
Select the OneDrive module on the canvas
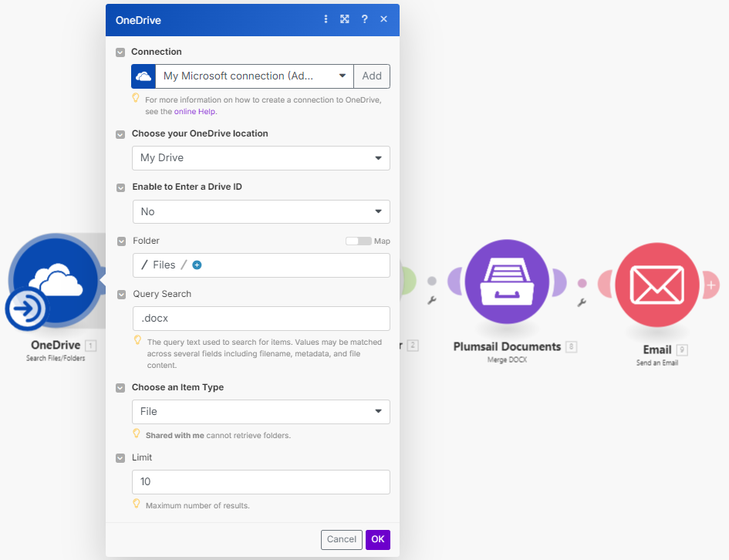tap(56, 280)
